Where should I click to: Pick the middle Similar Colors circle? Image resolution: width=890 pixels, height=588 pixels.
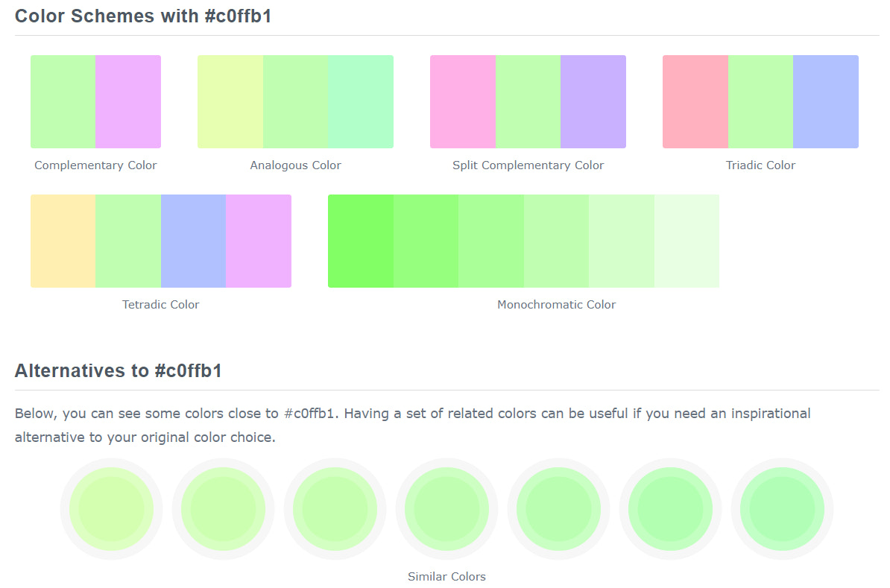(446, 509)
